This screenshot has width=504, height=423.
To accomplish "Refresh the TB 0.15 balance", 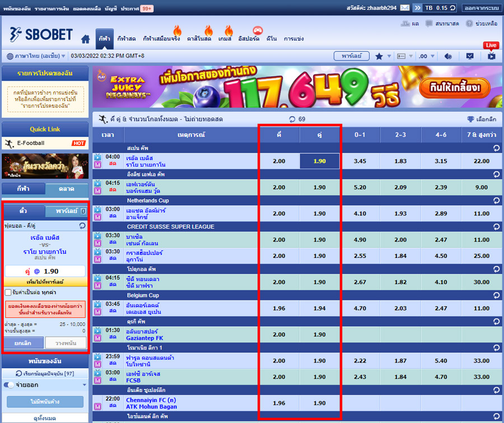I will [452, 8].
